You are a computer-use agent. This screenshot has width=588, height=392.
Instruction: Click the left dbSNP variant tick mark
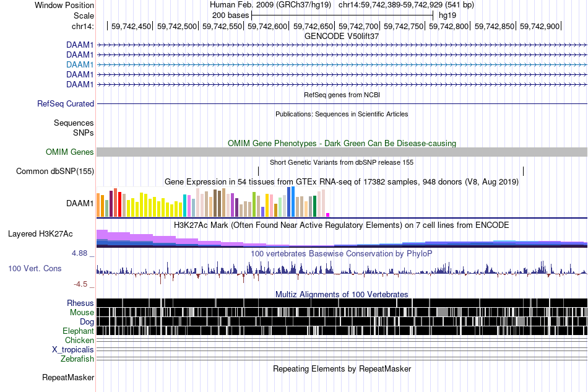click(258, 171)
